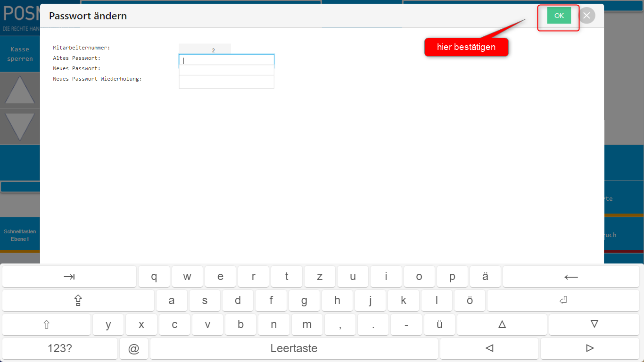644x362 pixels.
Task: Click the Altes Passwort input field
Action: (226, 60)
